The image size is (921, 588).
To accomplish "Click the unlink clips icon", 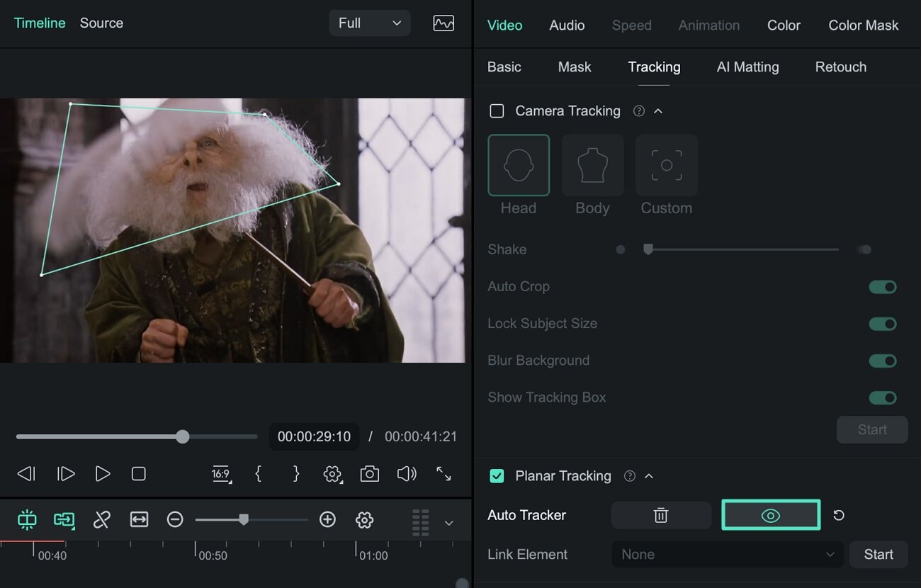I will pos(101,520).
